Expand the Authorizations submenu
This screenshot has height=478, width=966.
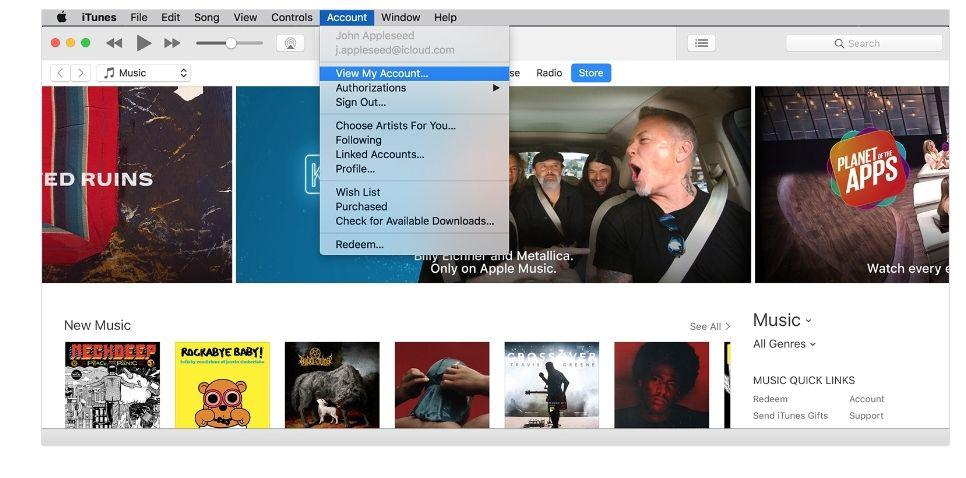coord(415,88)
